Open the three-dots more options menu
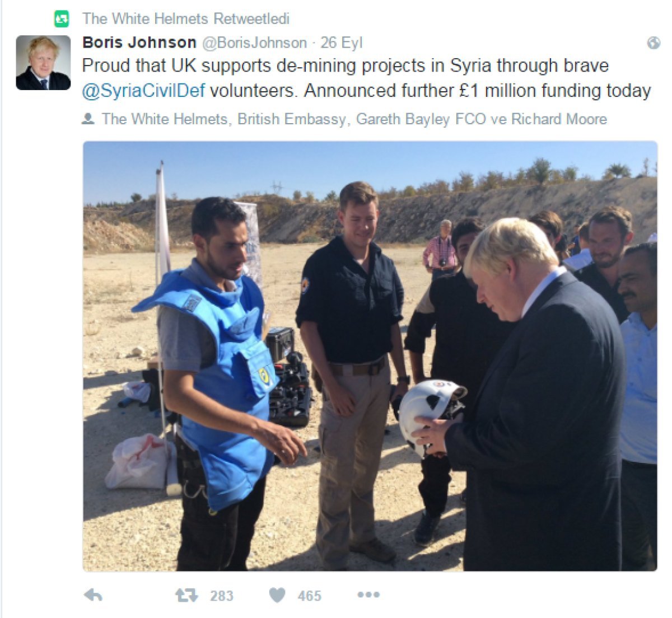Image resolution: width=672 pixels, height=618 pixels. pyautogui.click(x=368, y=594)
